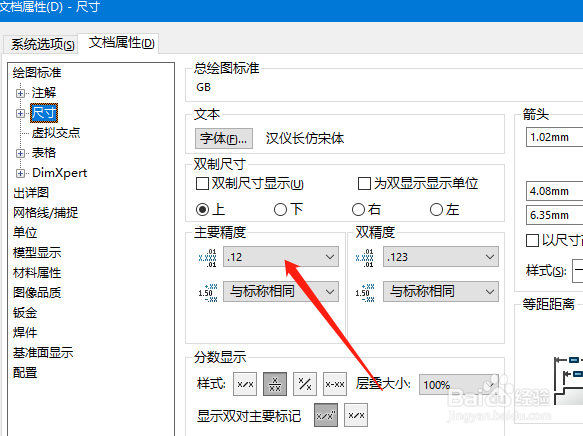Select the 下 position radio button
583x436 pixels.
pos(280,210)
